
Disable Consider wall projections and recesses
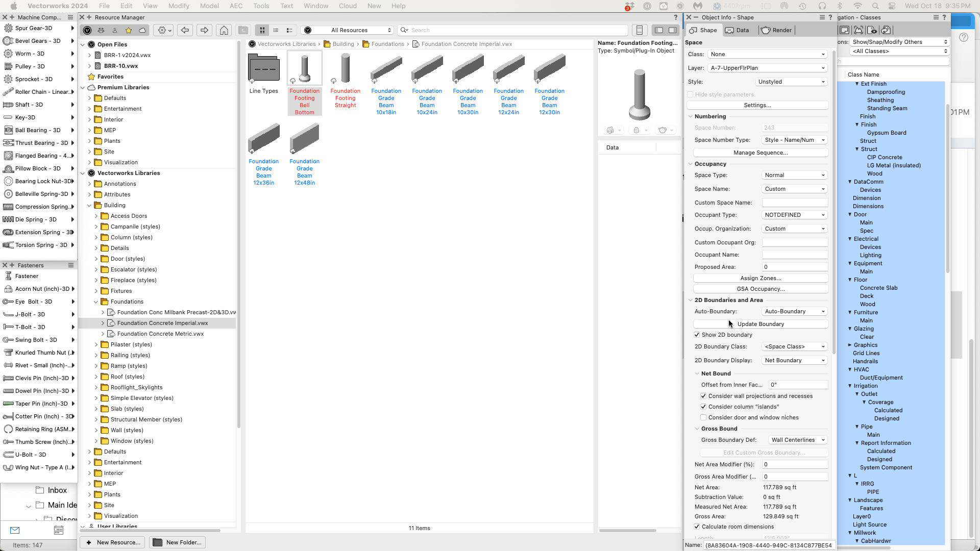[703, 396]
